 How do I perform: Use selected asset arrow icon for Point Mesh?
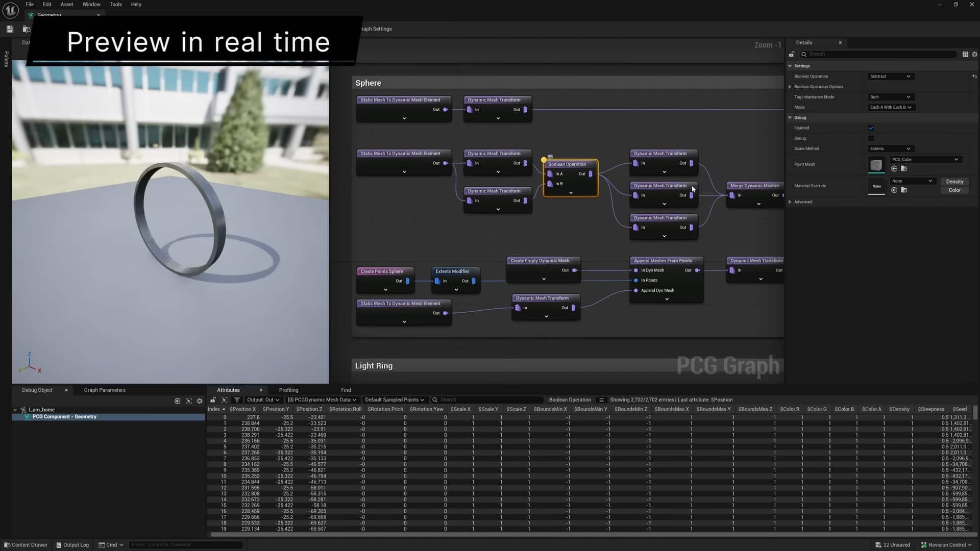pos(895,169)
